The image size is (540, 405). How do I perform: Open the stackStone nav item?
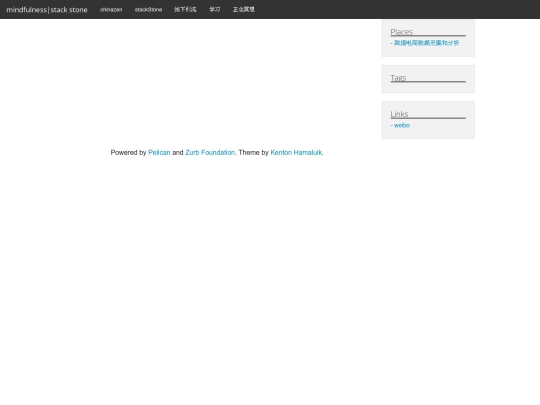coord(148,10)
